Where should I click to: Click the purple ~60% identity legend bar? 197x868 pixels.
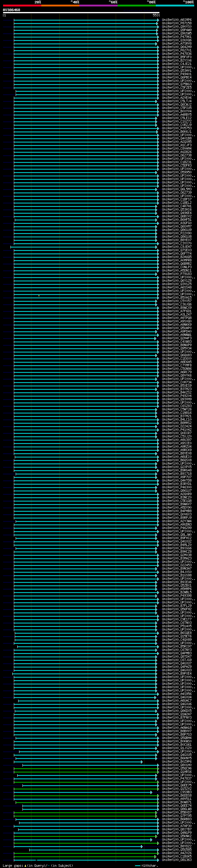pyautogui.click(x=99, y=6)
